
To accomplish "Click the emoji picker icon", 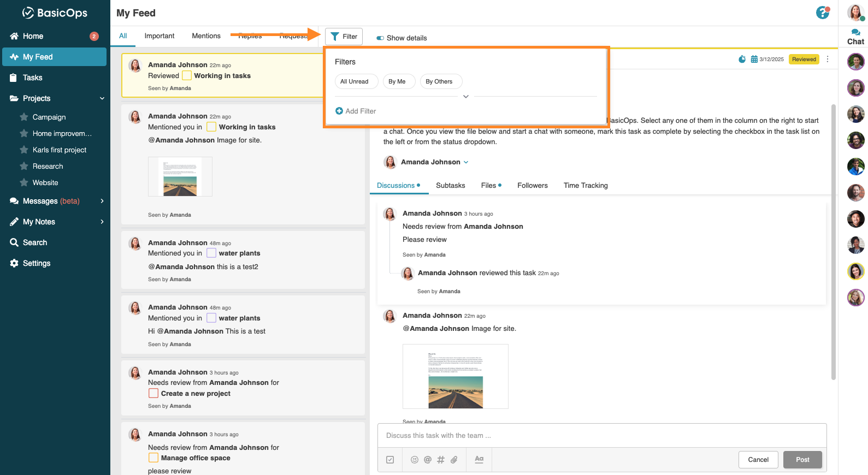I will [415, 460].
